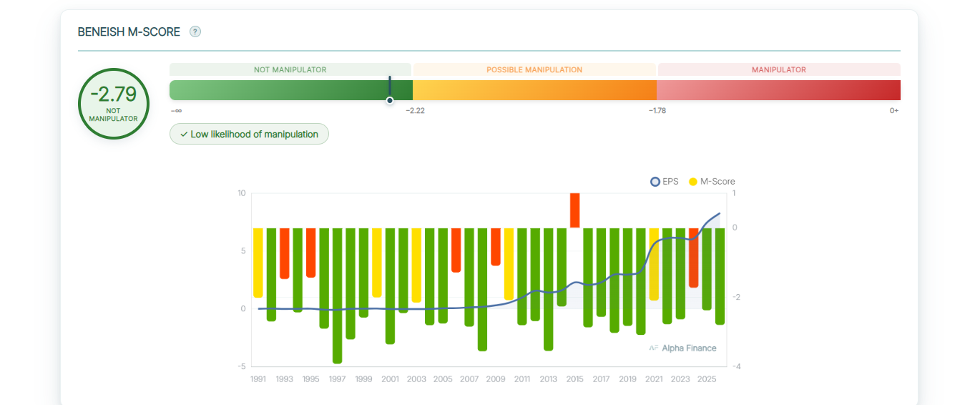Click the red 2015 bar above zero
The image size is (980, 405).
574,210
